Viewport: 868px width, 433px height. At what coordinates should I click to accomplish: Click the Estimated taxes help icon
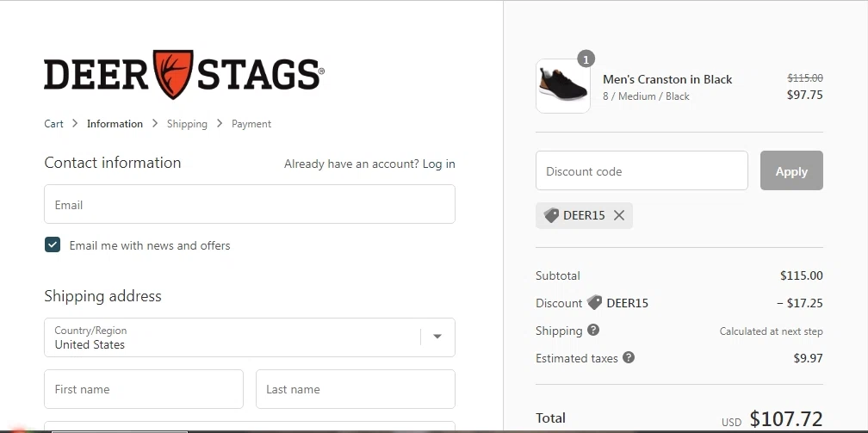(x=629, y=357)
